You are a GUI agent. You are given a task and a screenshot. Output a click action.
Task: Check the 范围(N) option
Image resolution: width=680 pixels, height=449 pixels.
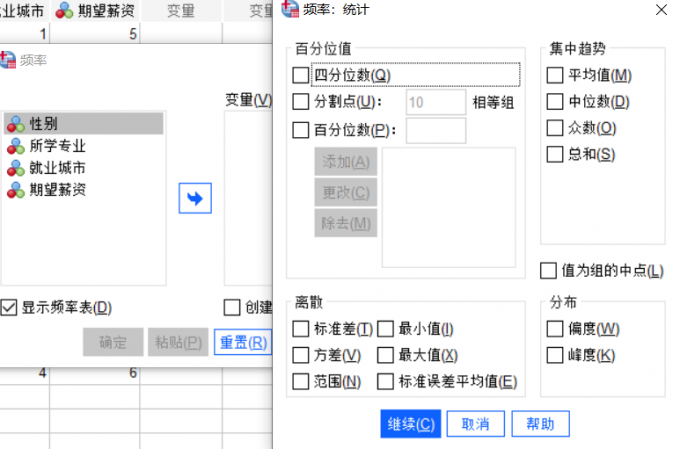301,382
